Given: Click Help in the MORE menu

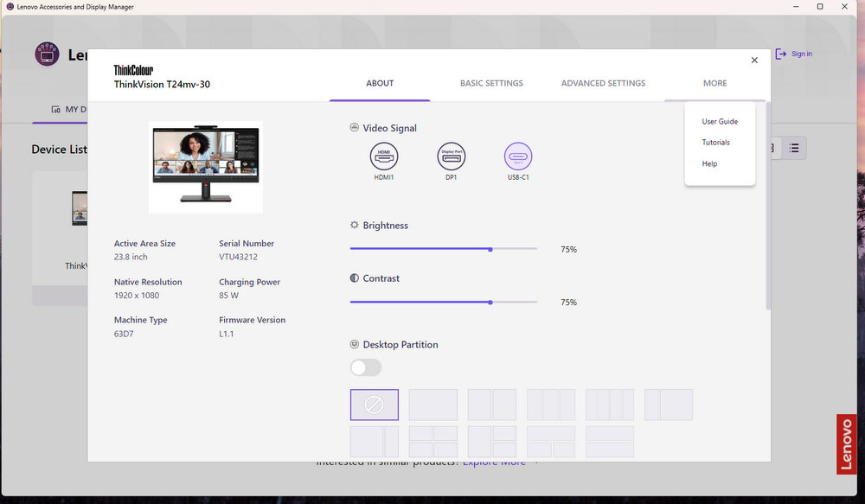Looking at the screenshot, I should (x=709, y=164).
